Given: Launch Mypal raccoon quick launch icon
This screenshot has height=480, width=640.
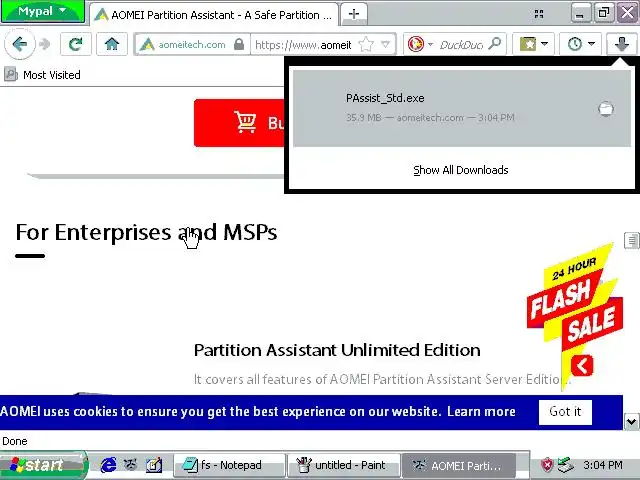Looking at the screenshot, I should (x=131, y=464).
